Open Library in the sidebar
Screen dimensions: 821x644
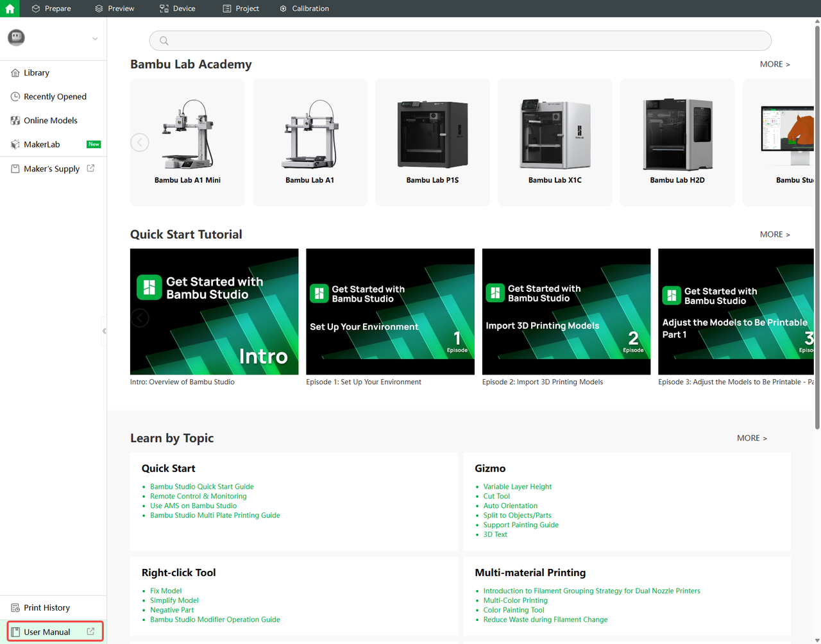coord(53,73)
